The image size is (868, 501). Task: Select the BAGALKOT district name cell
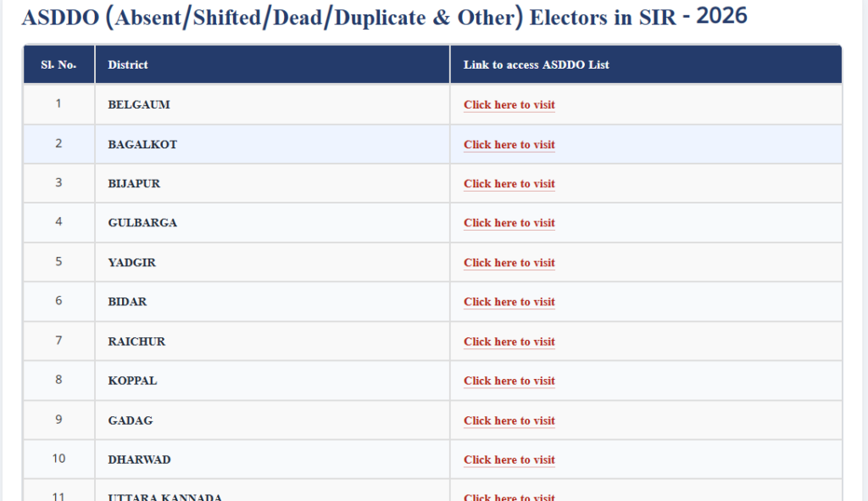tap(272, 144)
